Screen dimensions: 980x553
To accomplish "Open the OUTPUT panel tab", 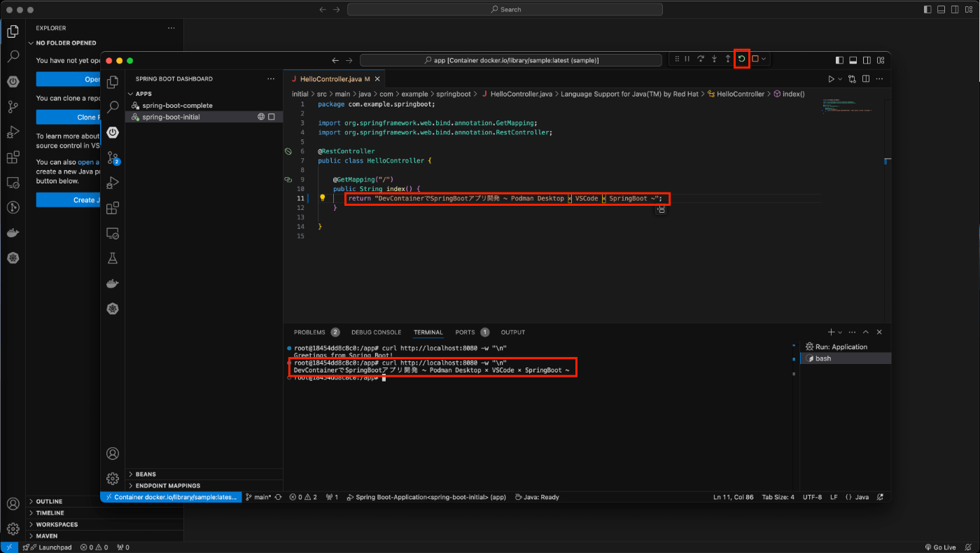I will [x=513, y=332].
